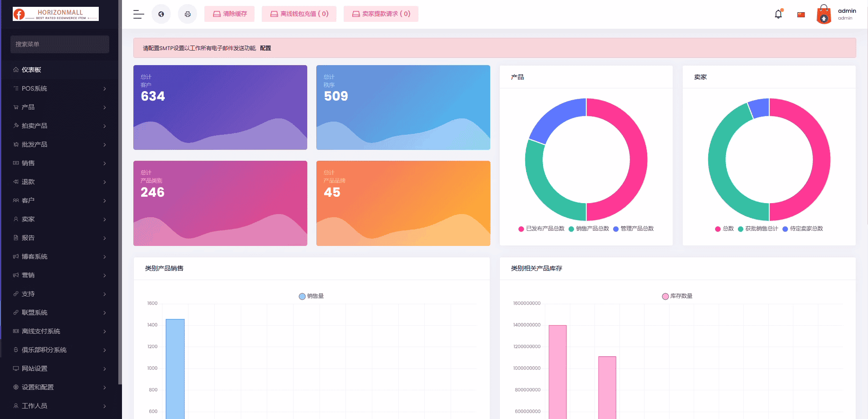This screenshot has width=868, height=419.
Task: Expand the 产品 menu chevron
Action: pos(105,107)
